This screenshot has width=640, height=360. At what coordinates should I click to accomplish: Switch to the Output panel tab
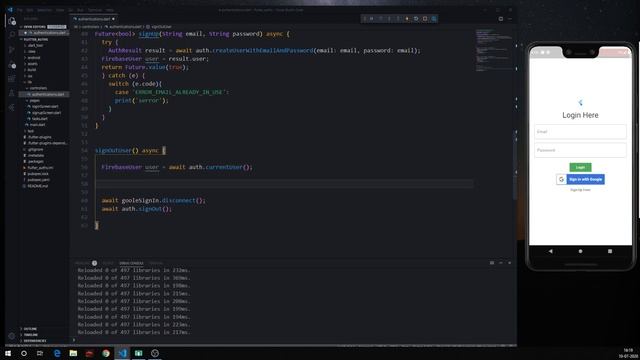click(108, 263)
